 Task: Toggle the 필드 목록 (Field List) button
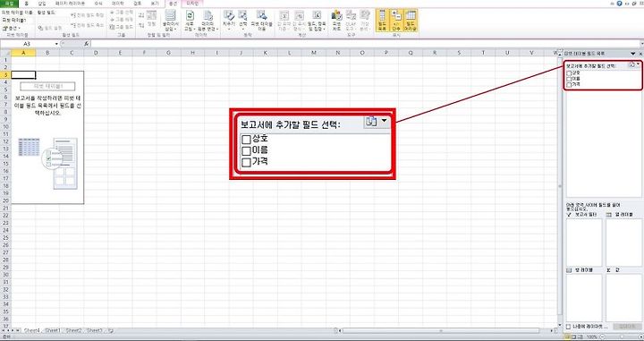tap(382, 20)
